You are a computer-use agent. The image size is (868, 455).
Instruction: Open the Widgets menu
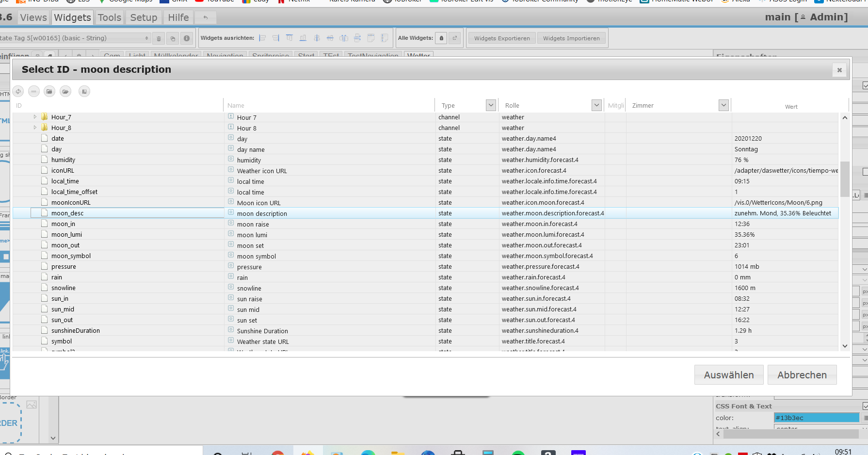72,17
